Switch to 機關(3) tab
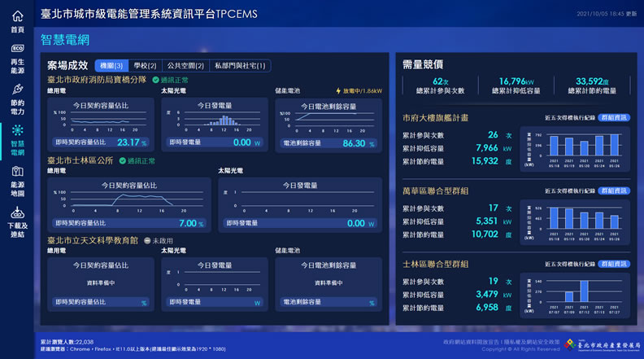The image size is (644, 359). [x=111, y=66]
